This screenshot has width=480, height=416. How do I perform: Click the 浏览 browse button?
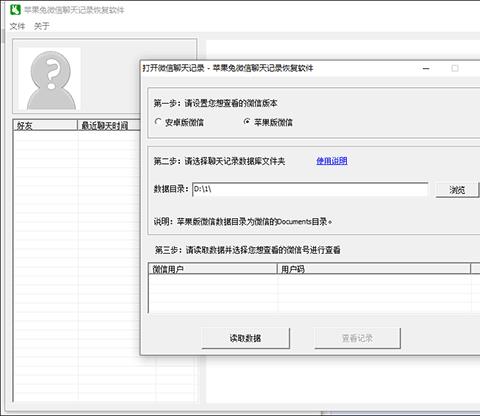click(457, 190)
